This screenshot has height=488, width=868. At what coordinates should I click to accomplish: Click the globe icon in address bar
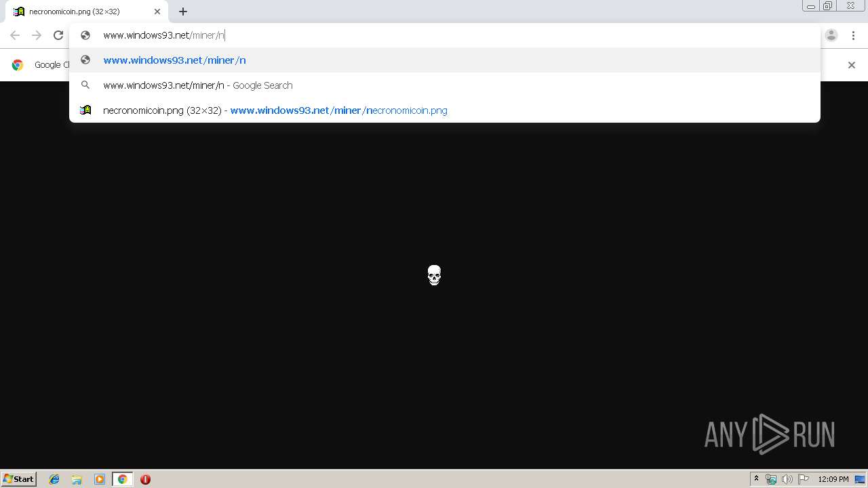pyautogui.click(x=85, y=35)
